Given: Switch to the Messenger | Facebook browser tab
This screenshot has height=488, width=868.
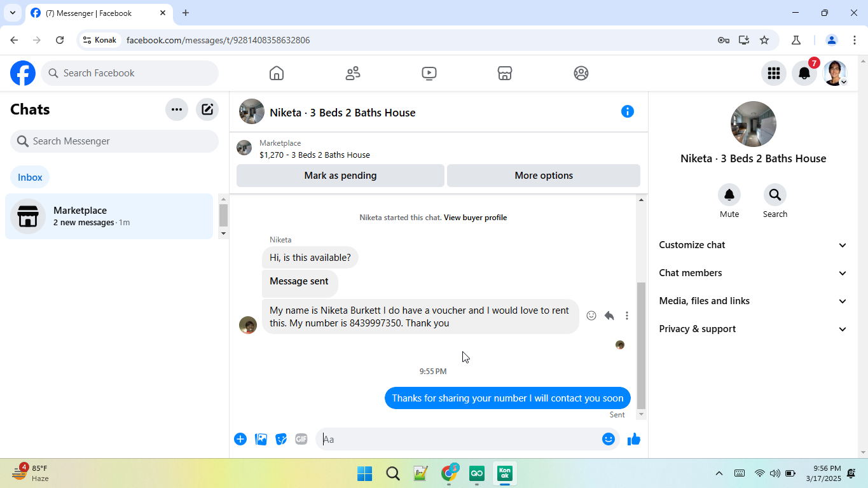Looking at the screenshot, I should coord(99,13).
